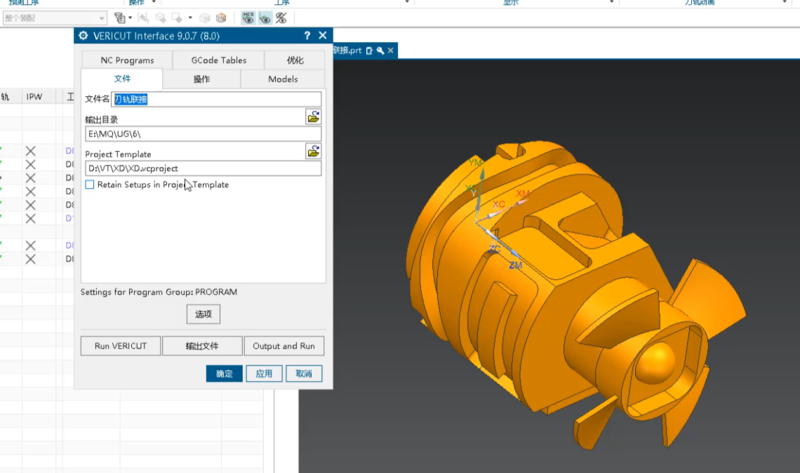Click the ZM axis label in viewport

click(515, 265)
